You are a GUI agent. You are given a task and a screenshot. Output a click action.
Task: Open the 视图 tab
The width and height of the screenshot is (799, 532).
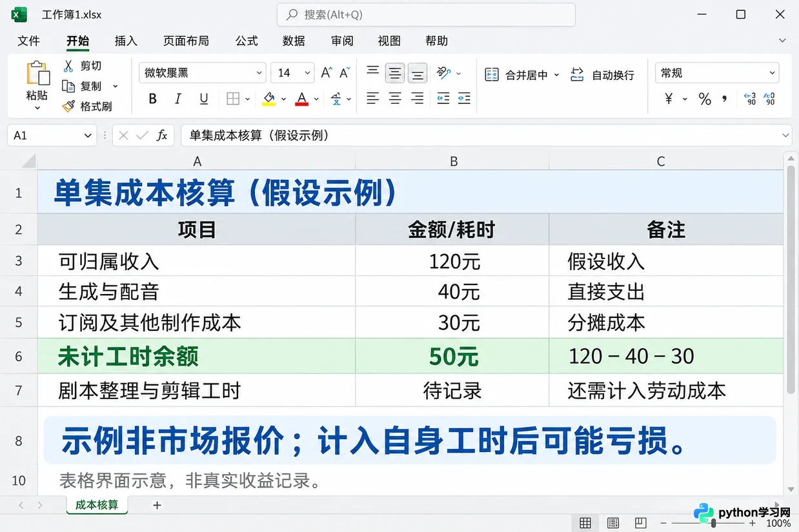coord(389,41)
